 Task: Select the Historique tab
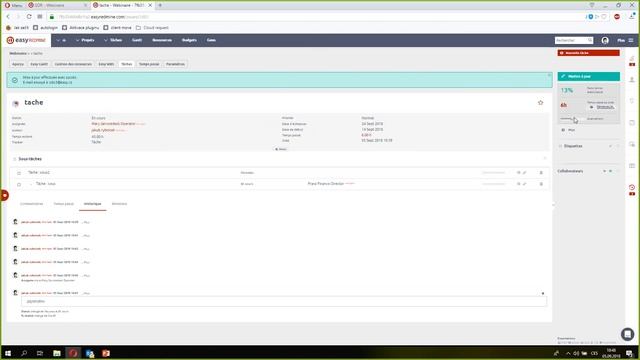(93, 204)
